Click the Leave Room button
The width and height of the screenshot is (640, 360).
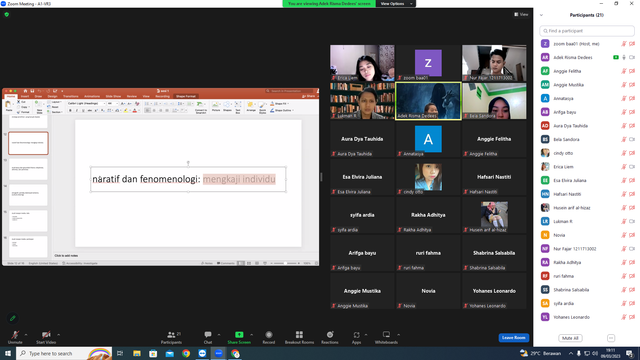513,338
